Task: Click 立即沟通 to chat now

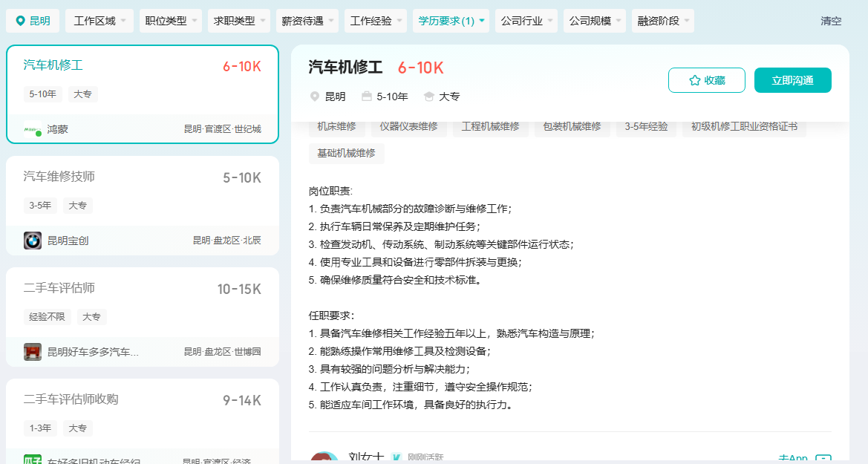Action: (x=792, y=80)
